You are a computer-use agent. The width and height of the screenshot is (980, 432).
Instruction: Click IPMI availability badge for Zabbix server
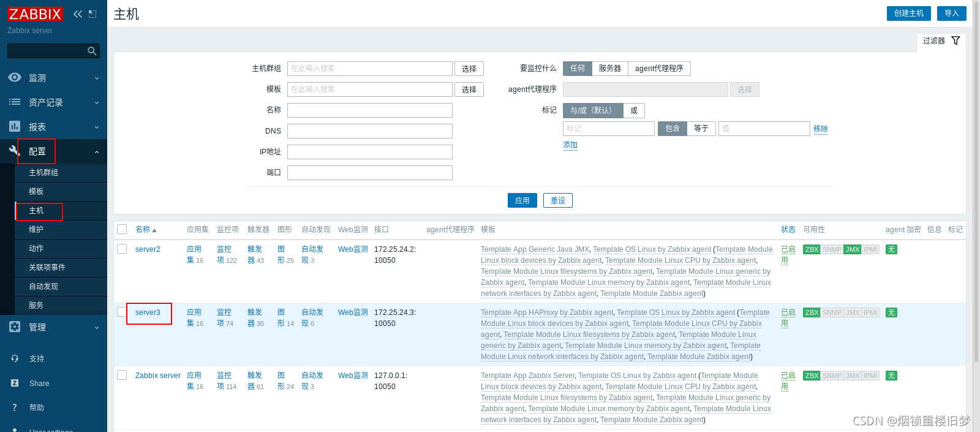[870, 376]
